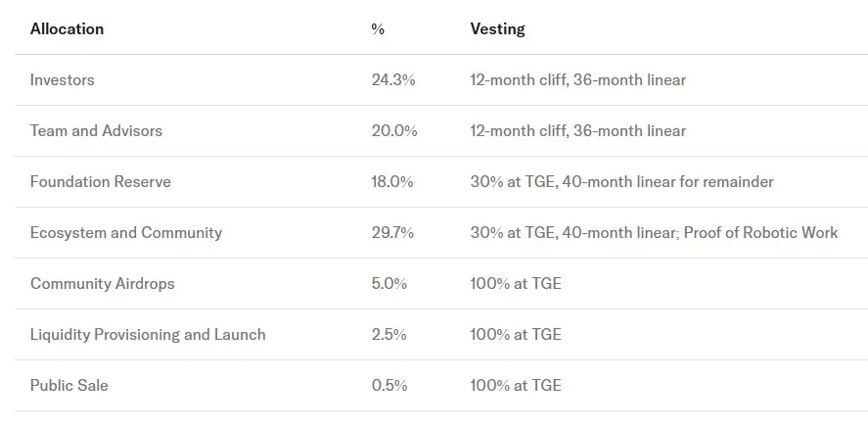Select the 18.0% percentage value
Screen dimensions: 868x428
click(x=393, y=182)
